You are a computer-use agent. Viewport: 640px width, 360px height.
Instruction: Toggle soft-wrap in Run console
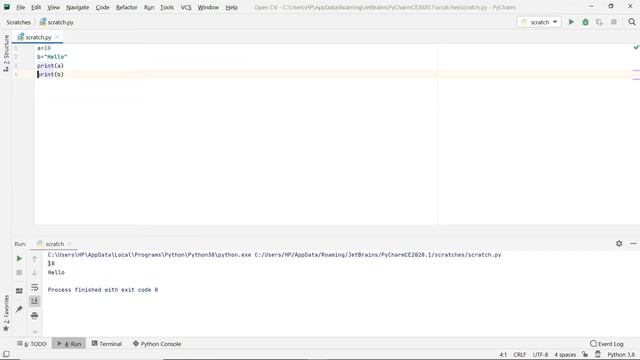click(35, 287)
